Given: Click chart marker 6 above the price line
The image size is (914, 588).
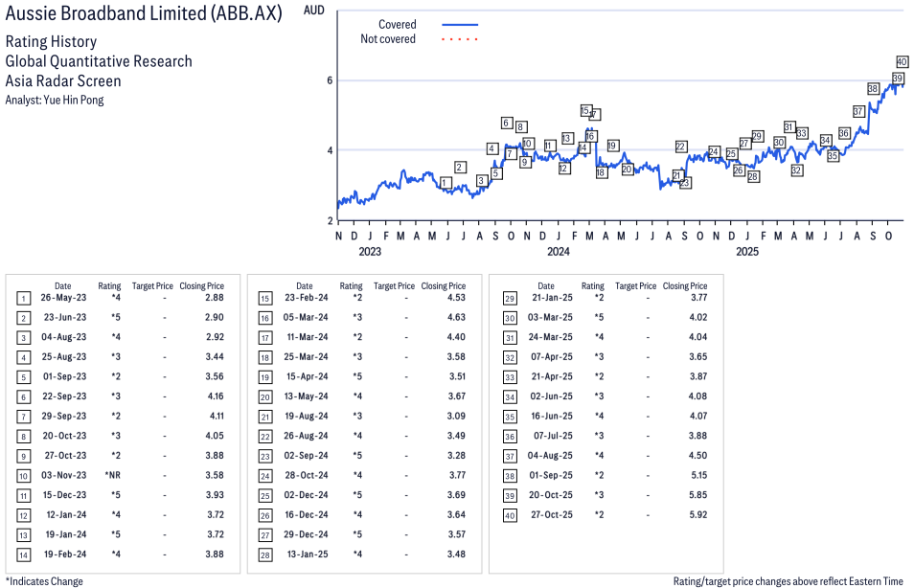Looking at the screenshot, I should [506, 123].
